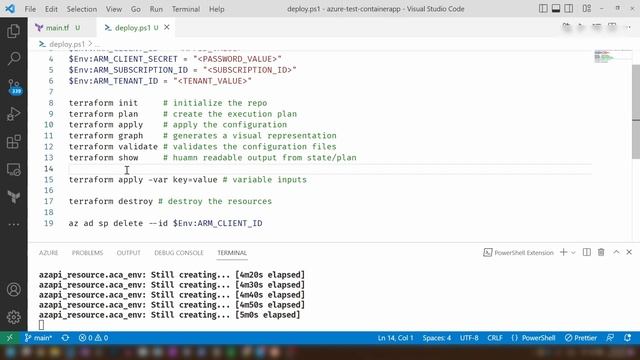The width and height of the screenshot is (640, 360).
Task: Switch to the AZURE panel tab
Action: pyautogui.click(x=48, y=253)
